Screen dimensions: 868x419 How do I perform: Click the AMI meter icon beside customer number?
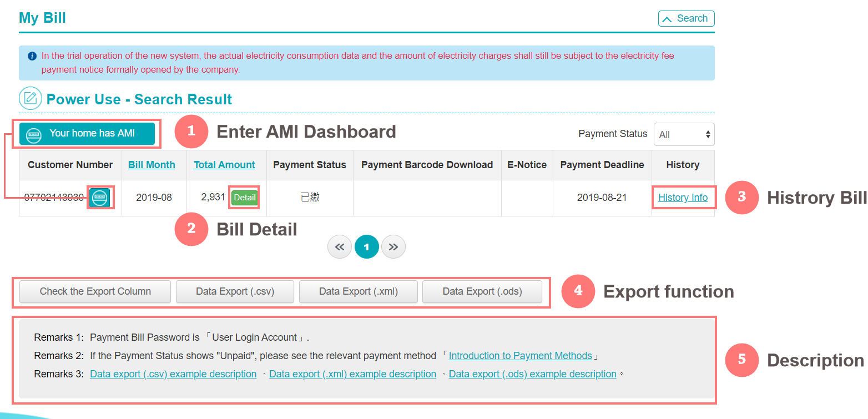tap(100, 198)
